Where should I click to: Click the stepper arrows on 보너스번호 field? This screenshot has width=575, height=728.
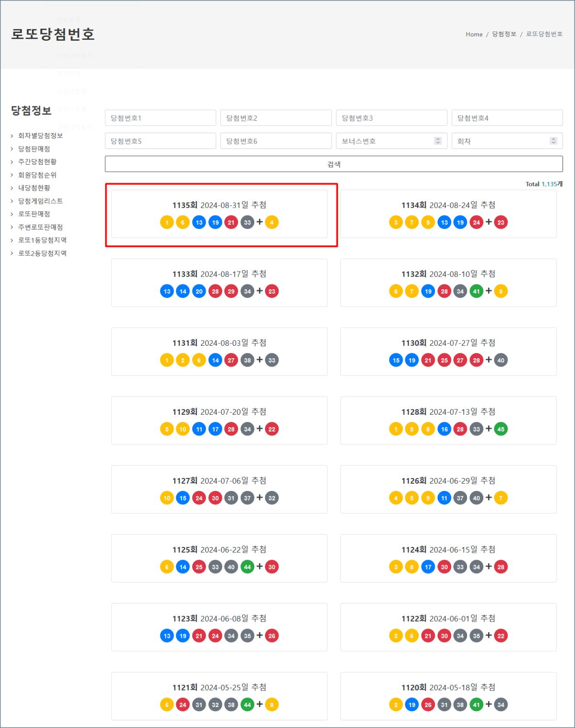(x=437, y=141)
